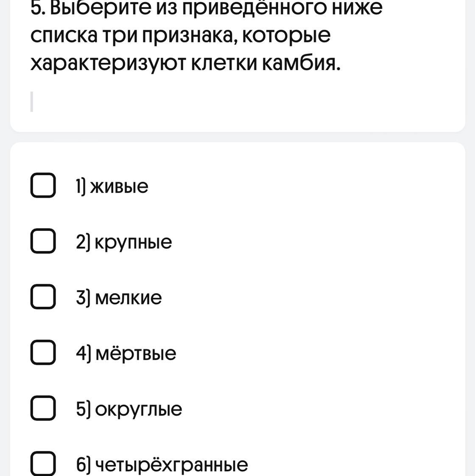Image resolution: width=475 pixels, height=476 pixels.
Task: Toggle the checkbox for 6) четырёхгранные
Action: point(43,463)
